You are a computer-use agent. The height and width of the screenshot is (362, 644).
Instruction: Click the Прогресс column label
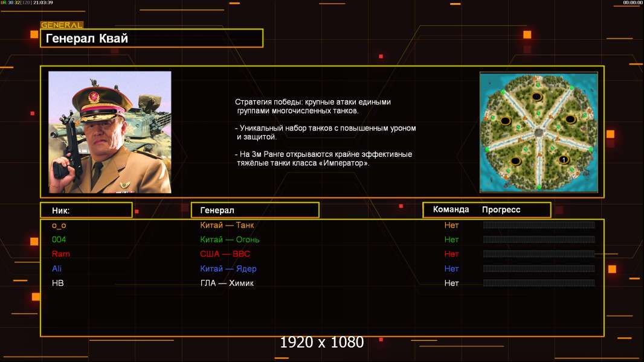[x=501, y=209]
